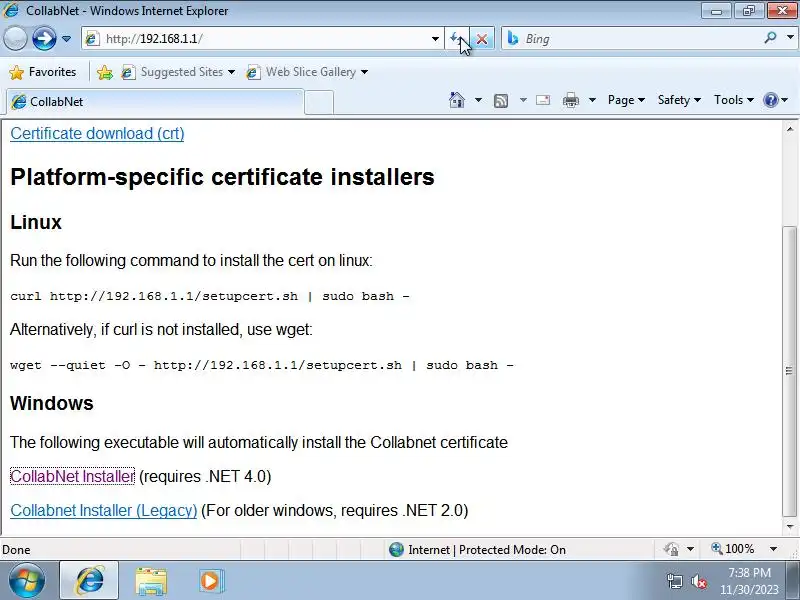
Task: Click the Read Mail icon
Action: (x=543, y=100)
